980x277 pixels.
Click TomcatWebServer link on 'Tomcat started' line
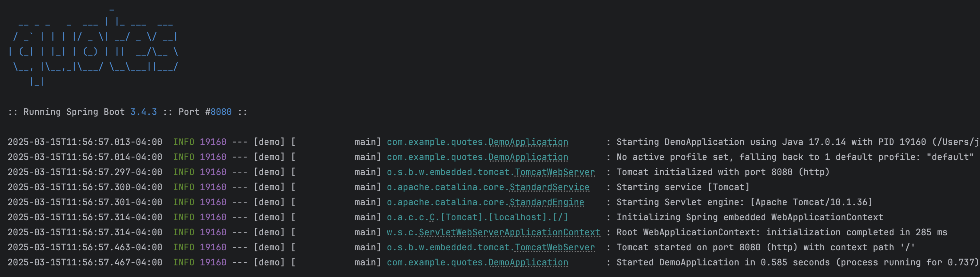point(554,247)
